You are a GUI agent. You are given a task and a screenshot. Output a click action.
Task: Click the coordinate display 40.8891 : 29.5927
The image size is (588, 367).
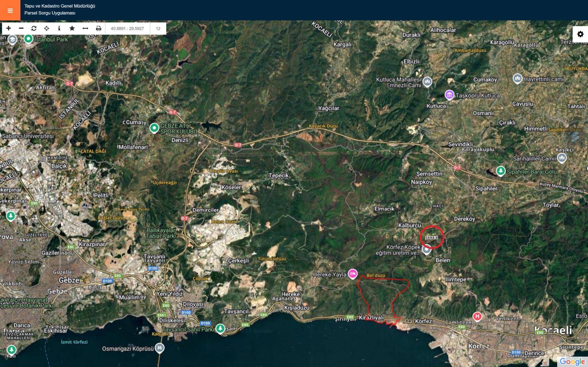pyautogui.click(x=127, y=28)
